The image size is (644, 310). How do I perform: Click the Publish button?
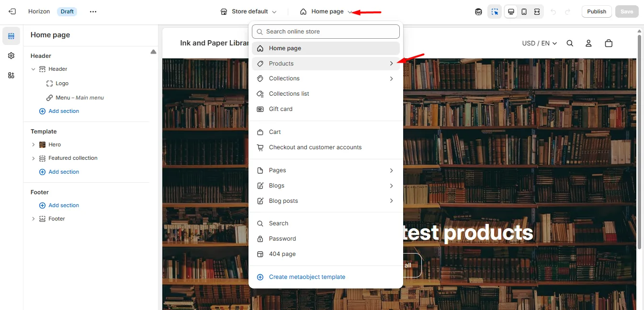[x=597, y=11]
